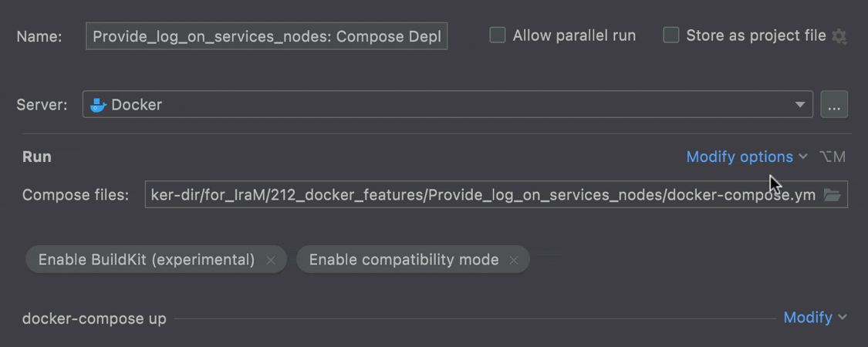Open the Server dropdown arrow
The height and width of the screenshot is (347, 868).
coord(799,105)
